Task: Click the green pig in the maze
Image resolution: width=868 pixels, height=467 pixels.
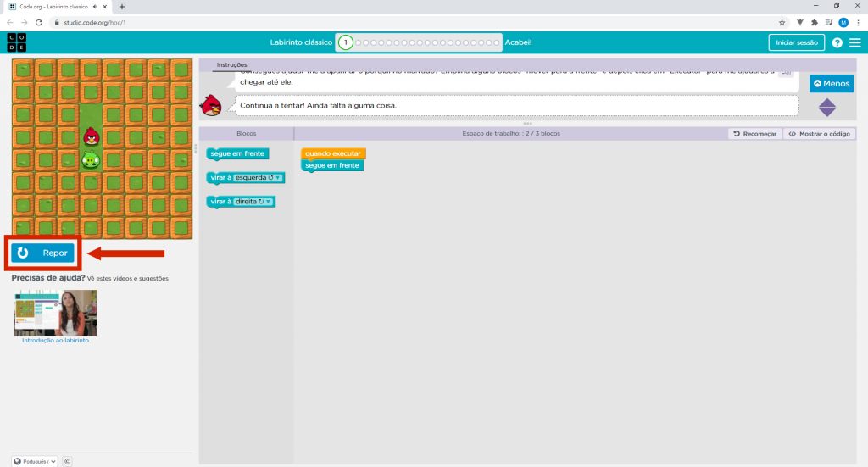Action: click(91, 160)
